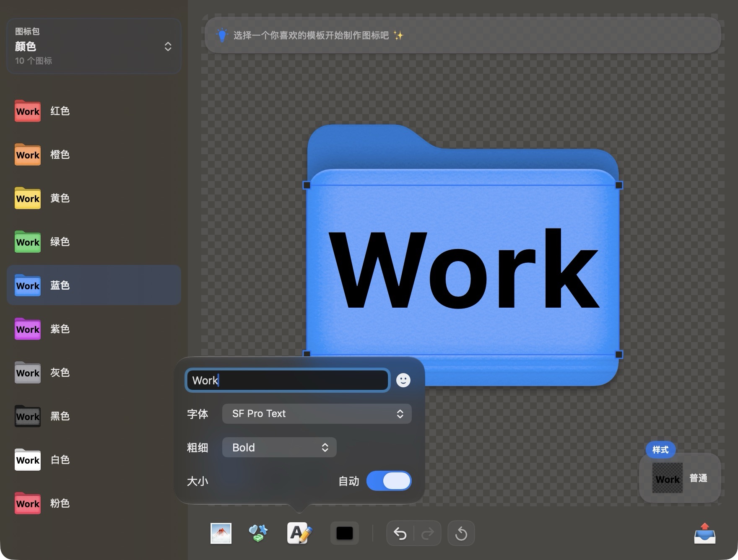Turn off the 自动 size toggle
The width and height of the screenshot is (738, 560).
pyautogui.click(x=389, y=481)
